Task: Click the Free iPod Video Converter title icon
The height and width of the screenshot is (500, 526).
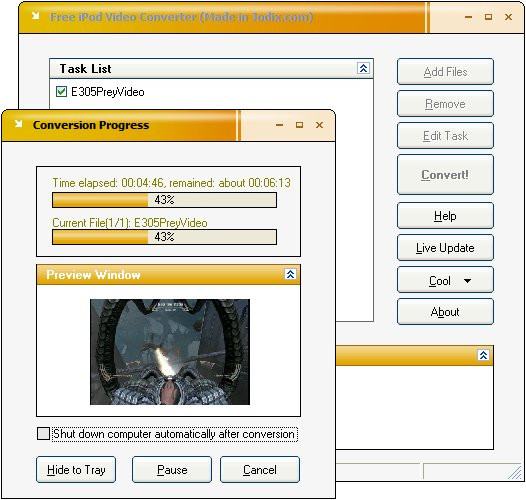Action: tap(36, 16)
